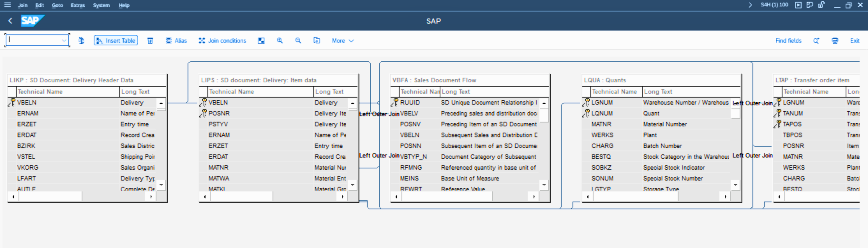The width and height of the screenshot is (868, 248).
Task: Zoom in on the join diagram
Action: coord(280,41)
